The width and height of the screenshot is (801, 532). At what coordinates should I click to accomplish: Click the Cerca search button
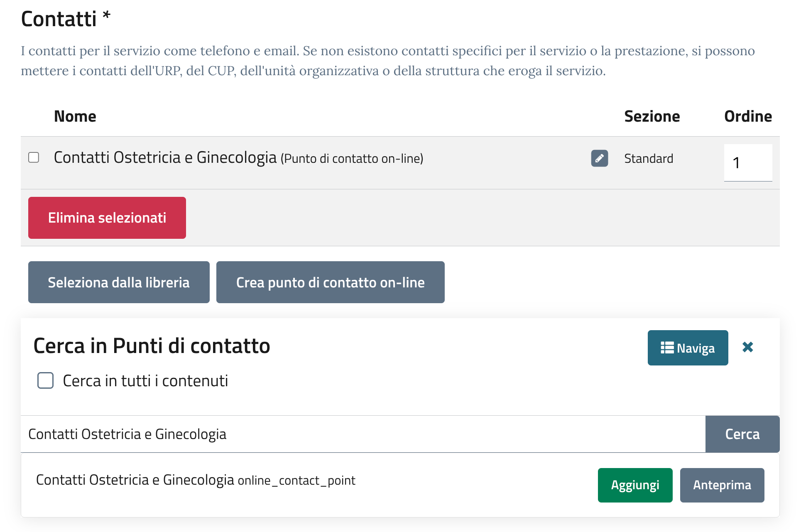pyautogui.click(x=742, y=434)
